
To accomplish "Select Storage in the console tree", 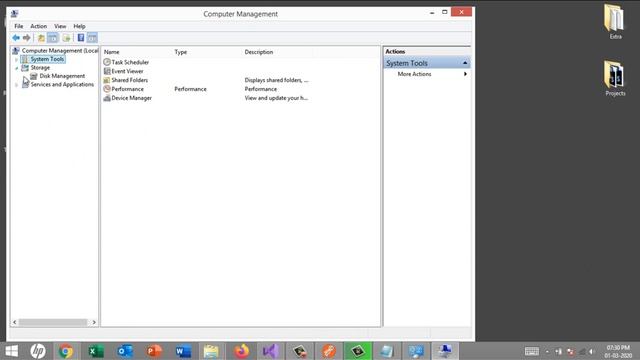I will pyautogui.click(x=40, y=68).
